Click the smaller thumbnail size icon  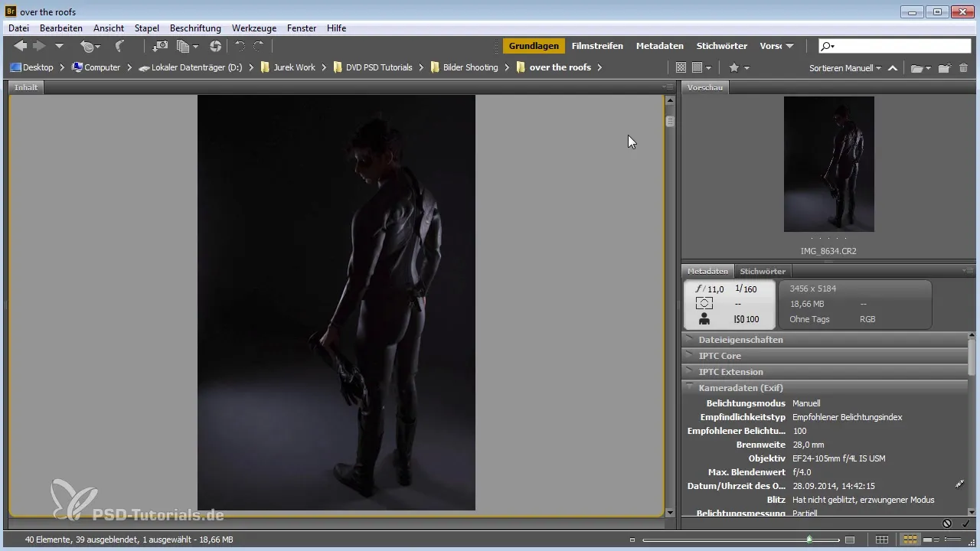632,540
